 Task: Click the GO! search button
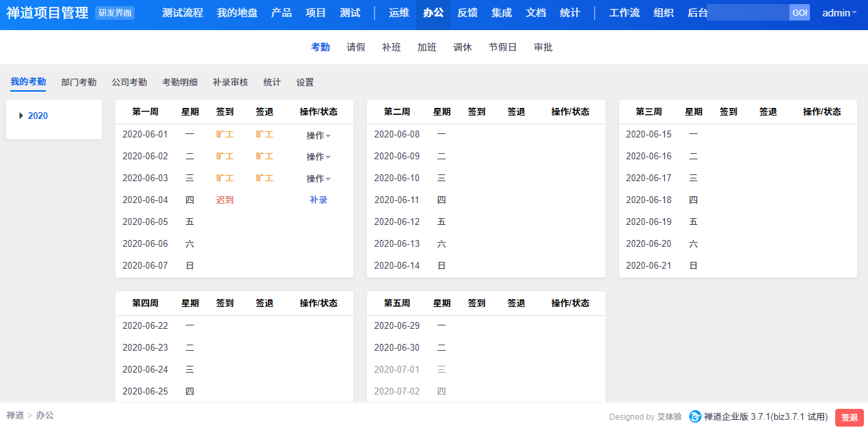coord(799,13)
